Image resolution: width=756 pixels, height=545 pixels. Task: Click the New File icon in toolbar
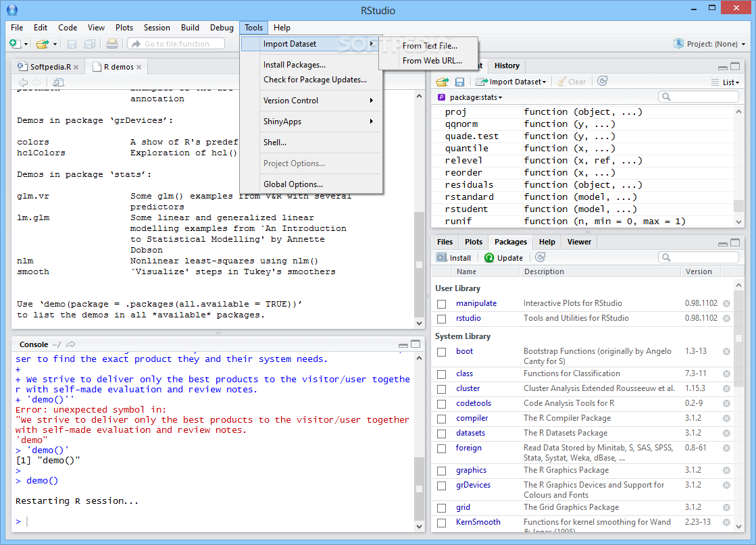[x=15, y=44]
